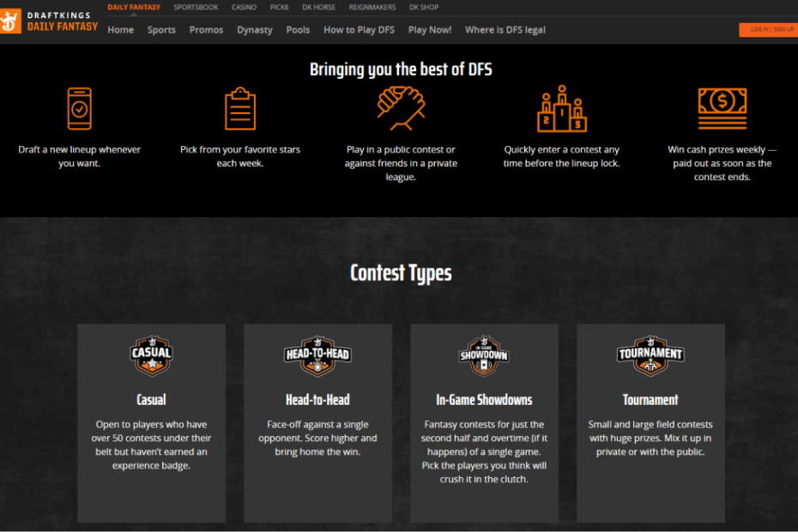Viewport: 798px width, 532px height.
Task: Click the winners podium icon
Action: pos(561,108)
